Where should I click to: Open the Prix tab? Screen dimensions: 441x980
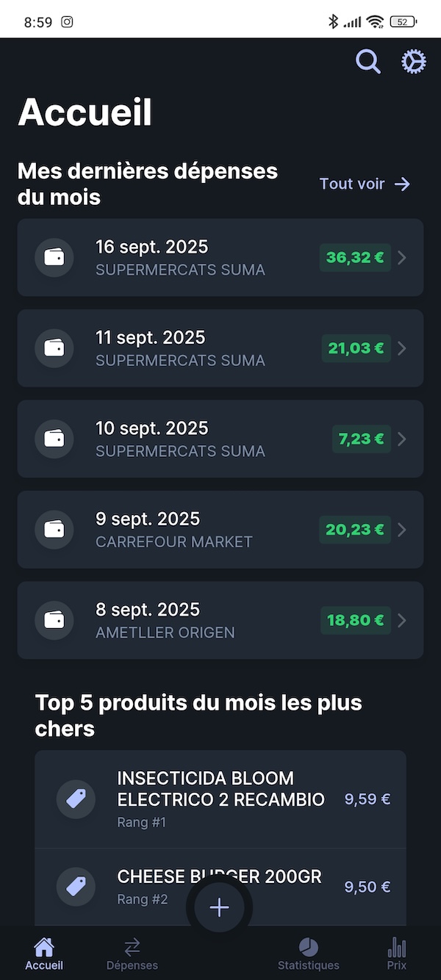pos(397,954)
